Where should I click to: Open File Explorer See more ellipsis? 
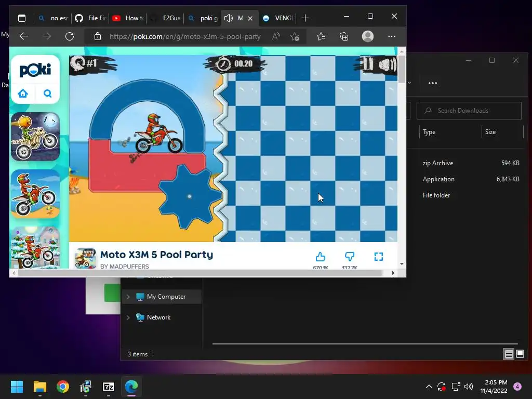pyautogui.click(x=433, y=83)
